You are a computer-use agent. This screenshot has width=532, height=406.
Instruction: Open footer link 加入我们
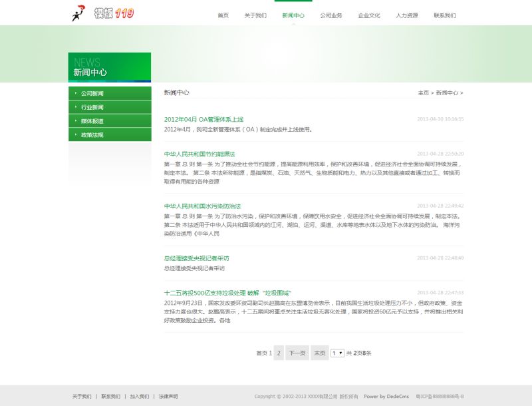click(140, 396)
